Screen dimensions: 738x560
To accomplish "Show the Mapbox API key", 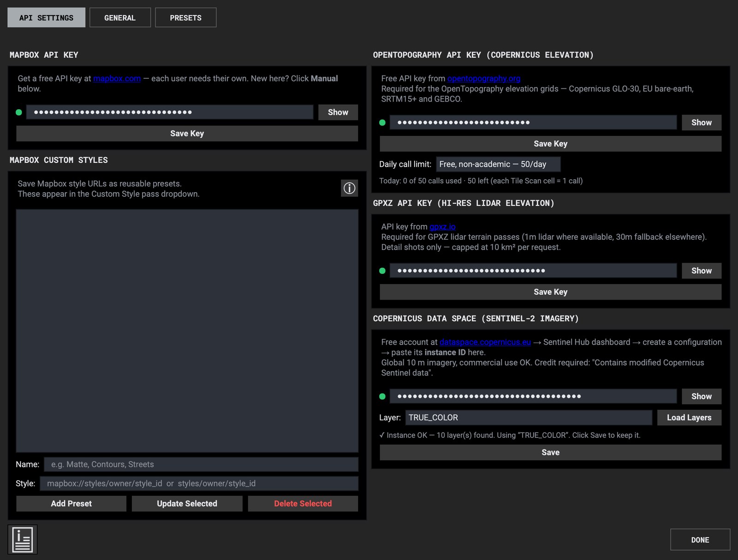I will [338, 112].
